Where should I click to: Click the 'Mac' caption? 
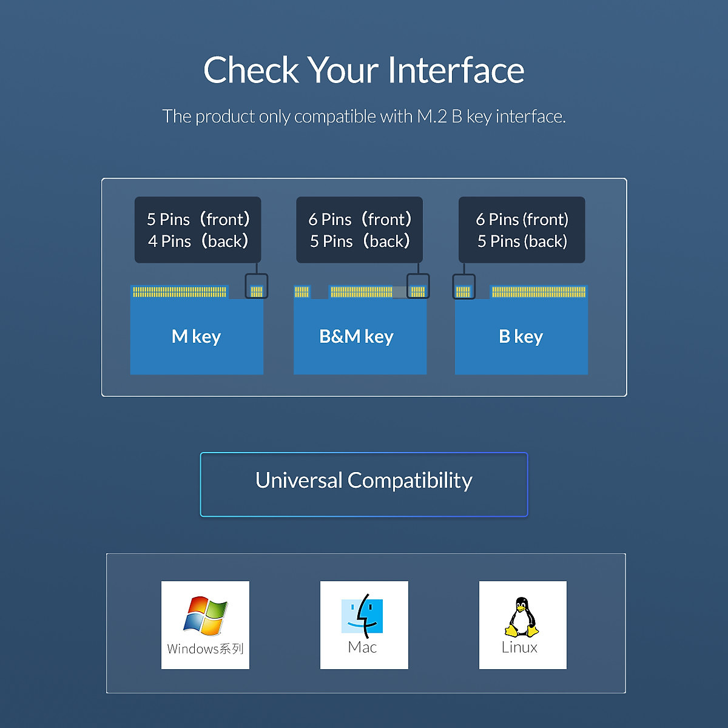[363, 647]
